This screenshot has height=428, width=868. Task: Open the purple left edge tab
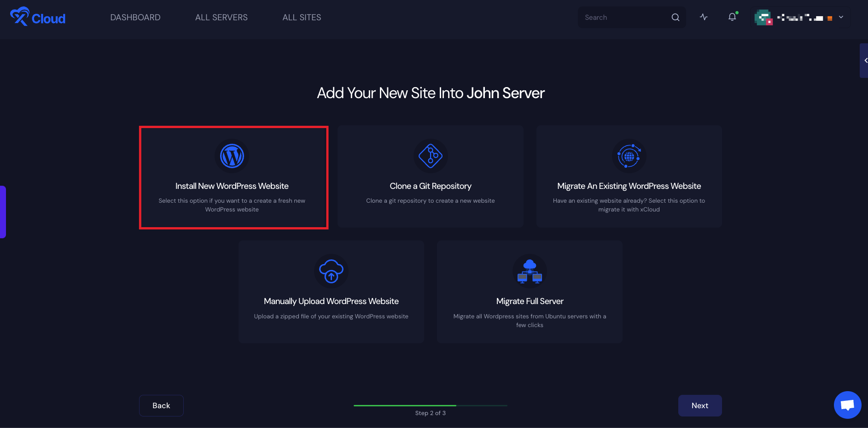(x=3, y=212)
